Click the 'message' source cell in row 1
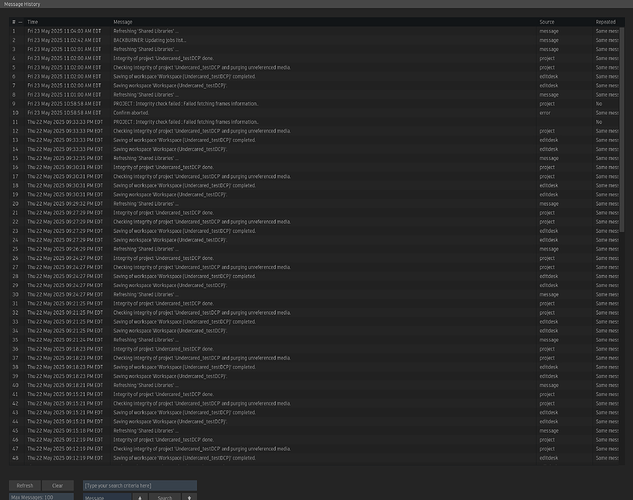This screenshot has height=500, width=633. [549, 31]
